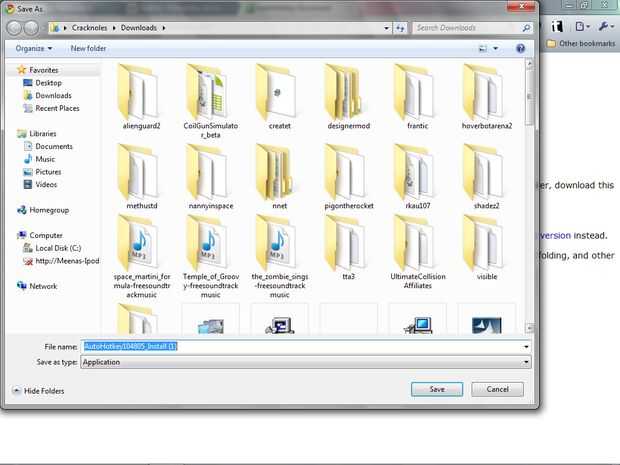The height and width of the screenshot is (465, 620).
Task: Open the browser wrench settings menu
Action: (x=605, y=26)
